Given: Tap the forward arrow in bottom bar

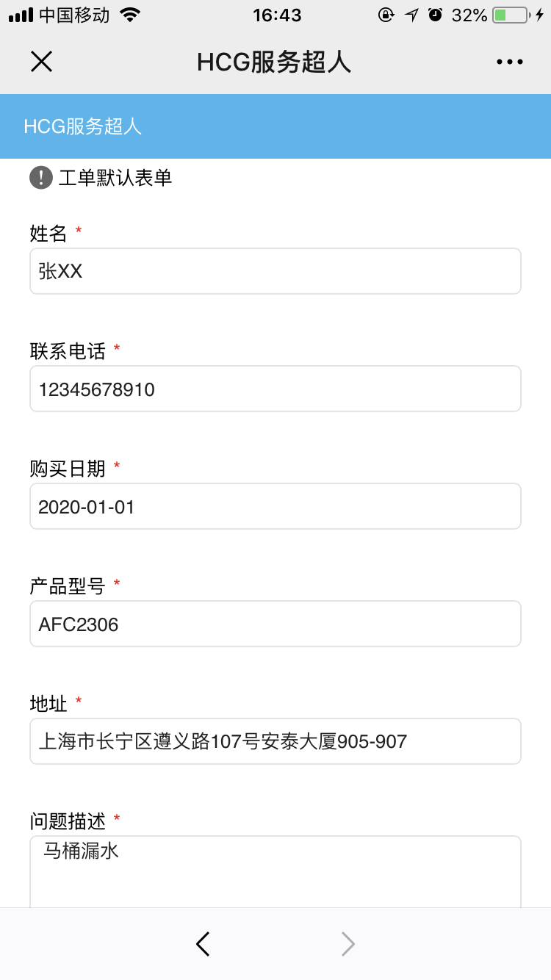Looking at the screenshot, I should coord(348,943).
